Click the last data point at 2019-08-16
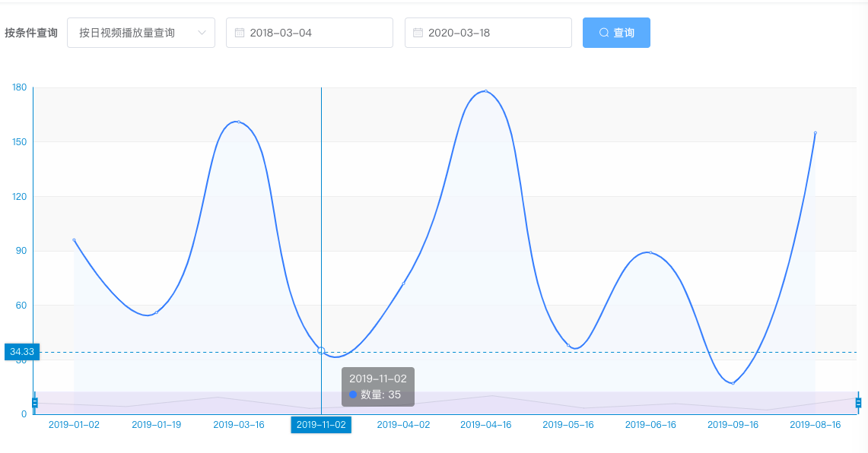868x453 pixels. click(x=816, y=133)
